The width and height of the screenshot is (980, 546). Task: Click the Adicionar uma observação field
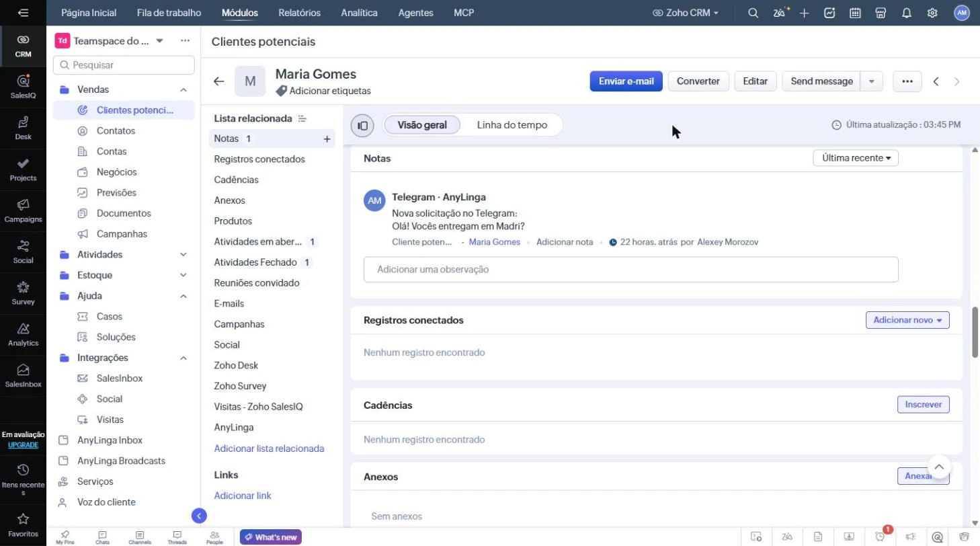pyautogui.click(x=631, y=270)
